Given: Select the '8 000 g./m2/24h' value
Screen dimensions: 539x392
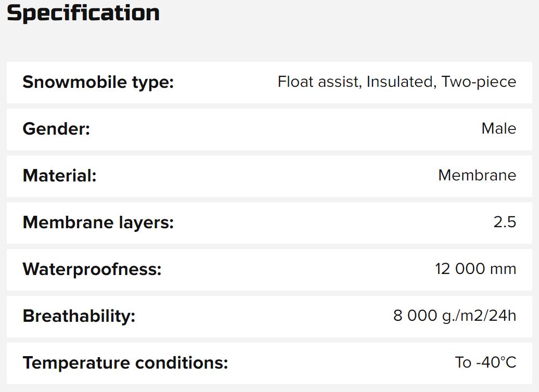Looking at the screenshot, I should [455, 316].
